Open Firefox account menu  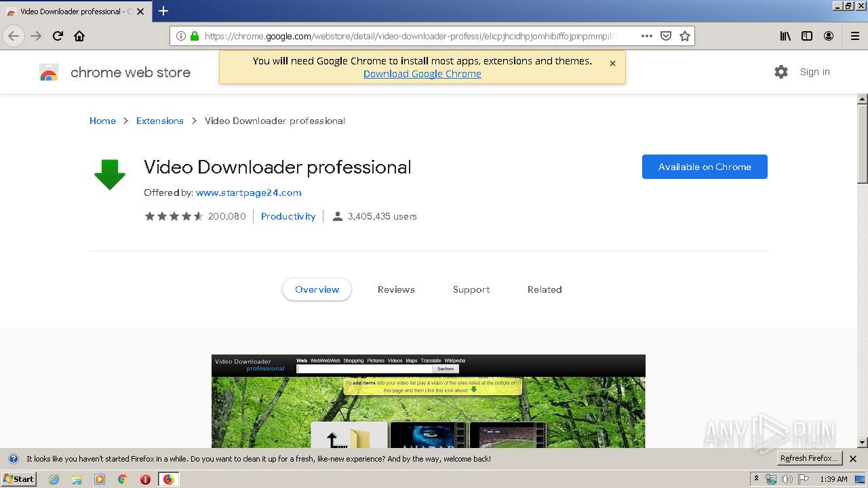(x=829, y=36)
